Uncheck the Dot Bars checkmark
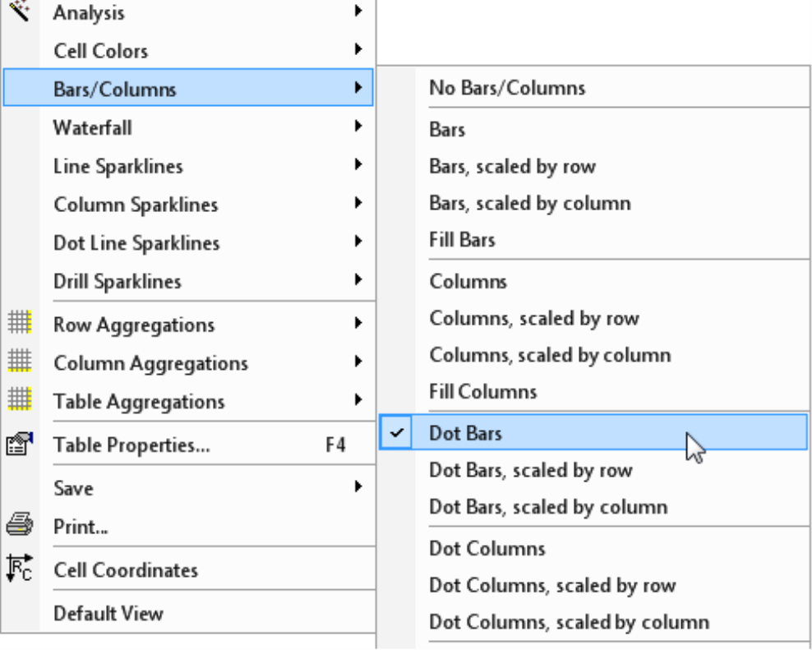This screenshot has height=650, width=812. coord(397,432)
